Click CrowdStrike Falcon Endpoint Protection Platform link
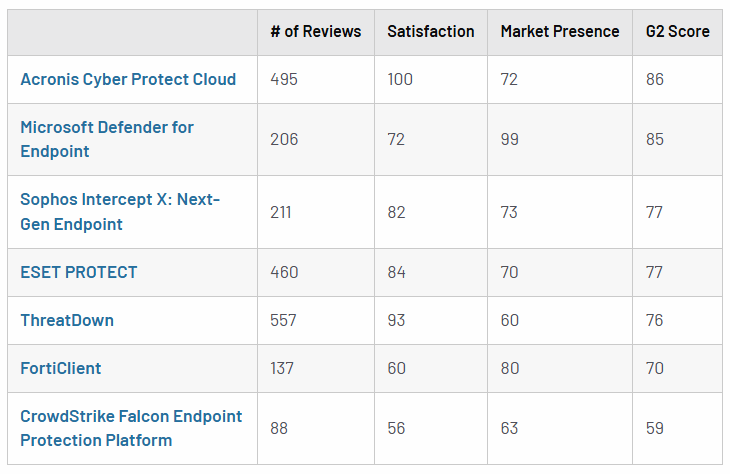The width and height of the screenshot is (730, 474). click(x=131, y=428)
